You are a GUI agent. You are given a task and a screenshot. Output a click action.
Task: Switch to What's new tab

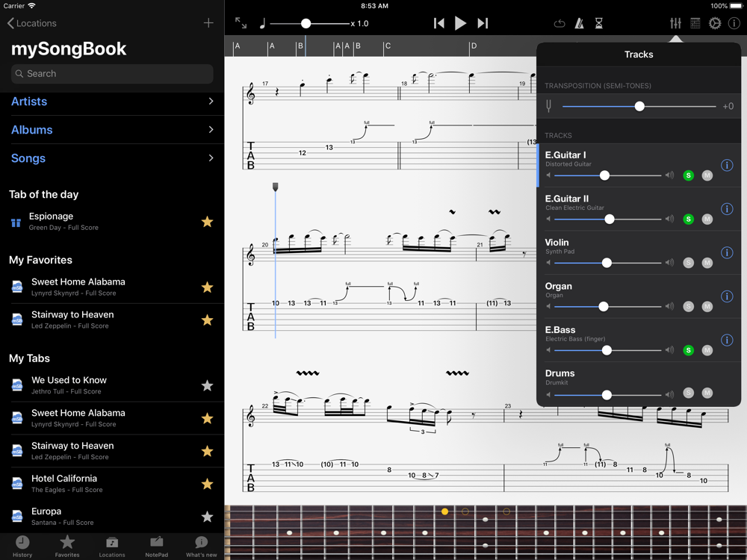pyautogui.click(x=202, y=547)
